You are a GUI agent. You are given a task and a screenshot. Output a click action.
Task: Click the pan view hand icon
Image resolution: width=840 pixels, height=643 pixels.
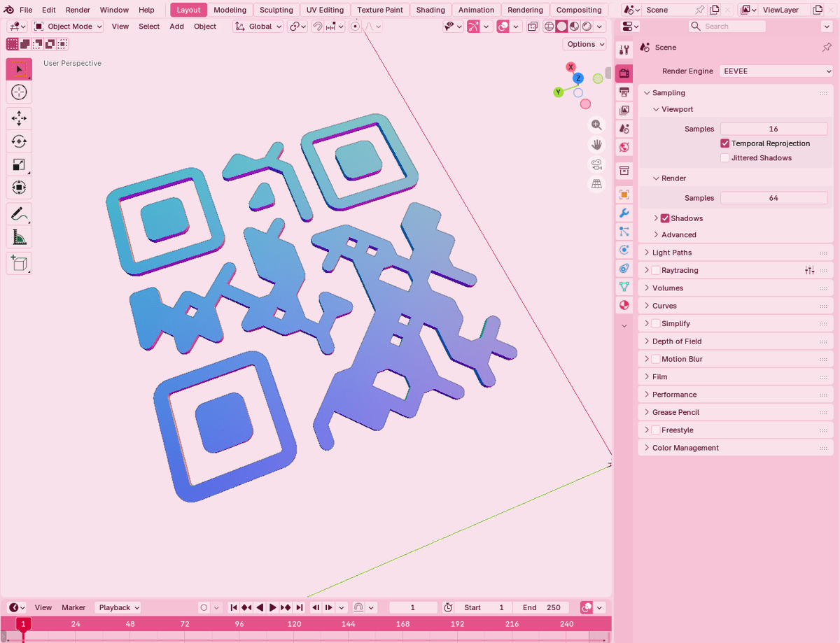(x=596, y=145)
